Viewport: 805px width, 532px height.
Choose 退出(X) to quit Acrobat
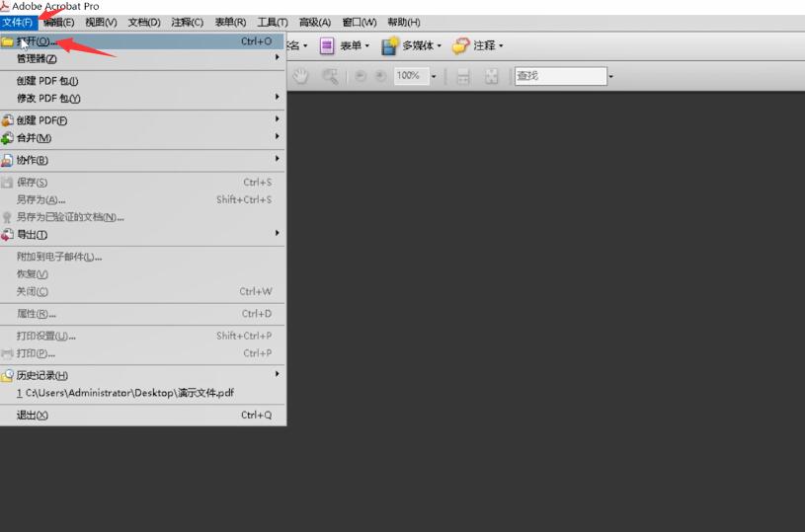click(x=142, y=415)
